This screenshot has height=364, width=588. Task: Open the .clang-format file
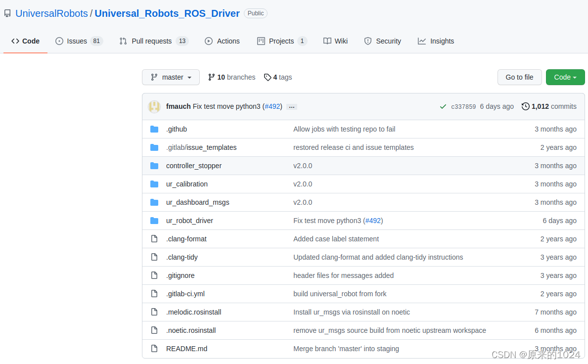point(186,239)
